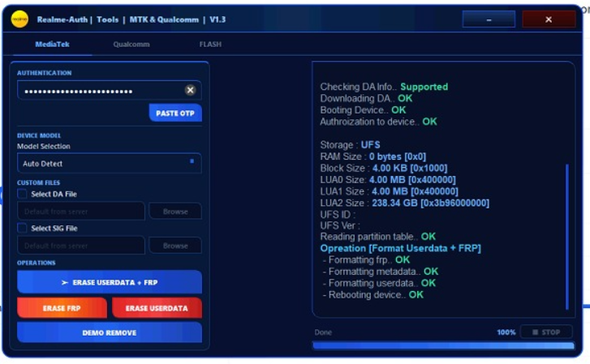The width and height of the screenshot is (590, 364).
Task: Click the stop square icon
Action: (x=535, y=332)
